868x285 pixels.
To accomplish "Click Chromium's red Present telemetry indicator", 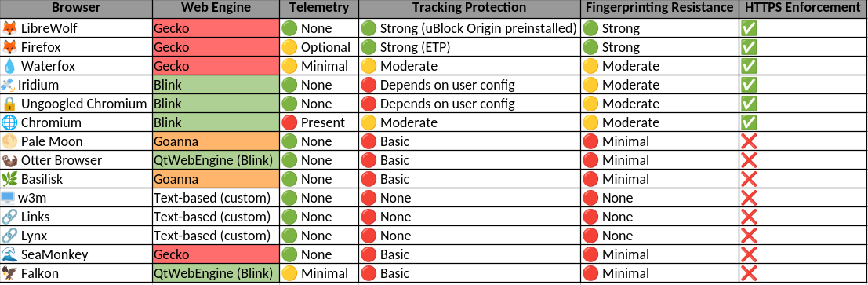I will point(289,122).
